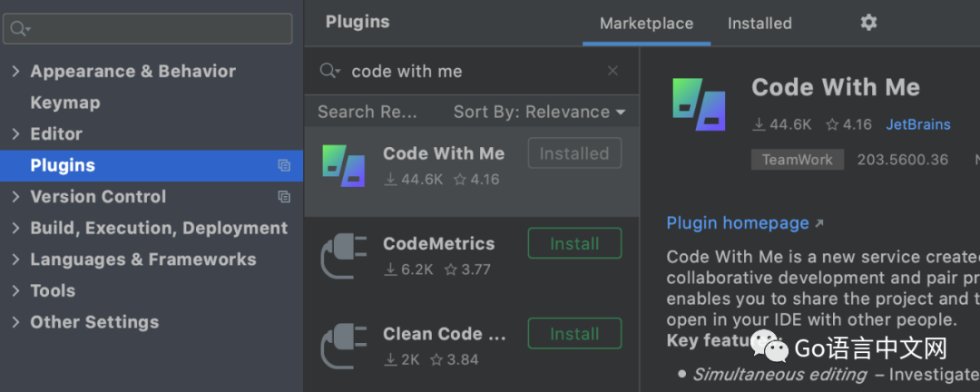The image size is (980, 392).
Task: Click the Code With Me plugin logo in list
Action: click(343, 166)
